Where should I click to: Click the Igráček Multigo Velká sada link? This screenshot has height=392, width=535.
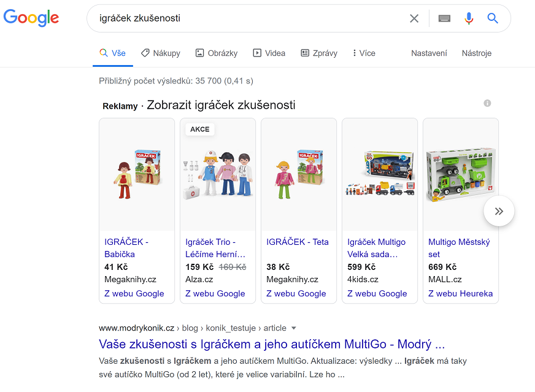click(376, 248)
